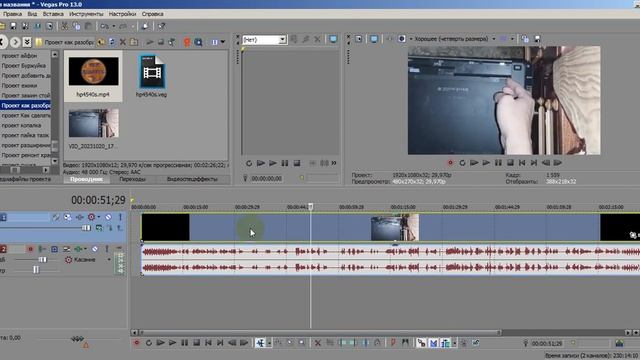Toggle enable snapping in bottom toolbar
Viewport: 640px width, 360px height.
421,343
